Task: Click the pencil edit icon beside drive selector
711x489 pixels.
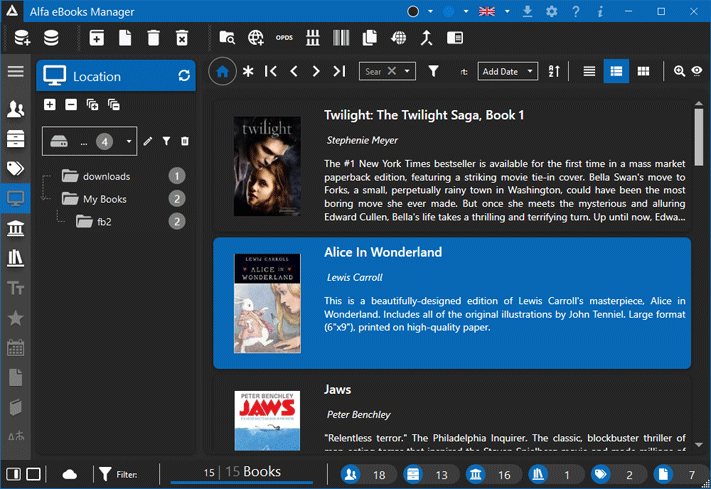Action: 148,142
